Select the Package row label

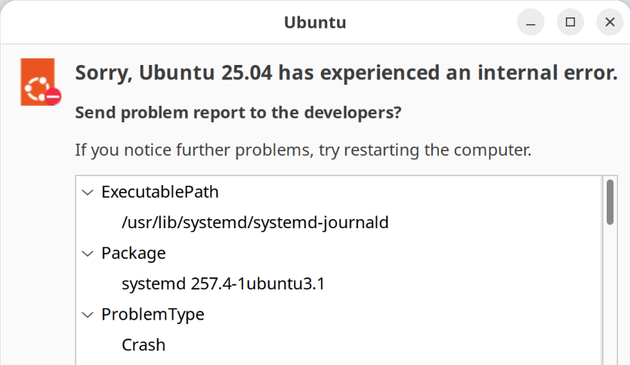tap(133, 253)
